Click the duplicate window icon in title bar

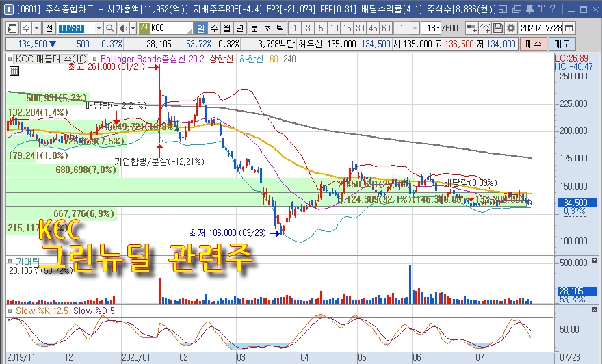pos(516,9)
